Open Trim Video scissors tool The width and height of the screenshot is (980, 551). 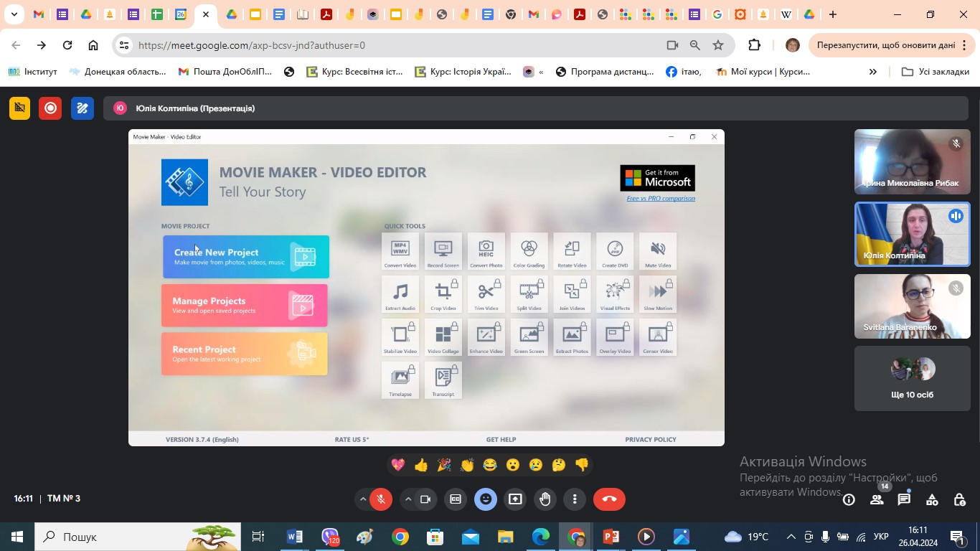[x=486, y=294]
